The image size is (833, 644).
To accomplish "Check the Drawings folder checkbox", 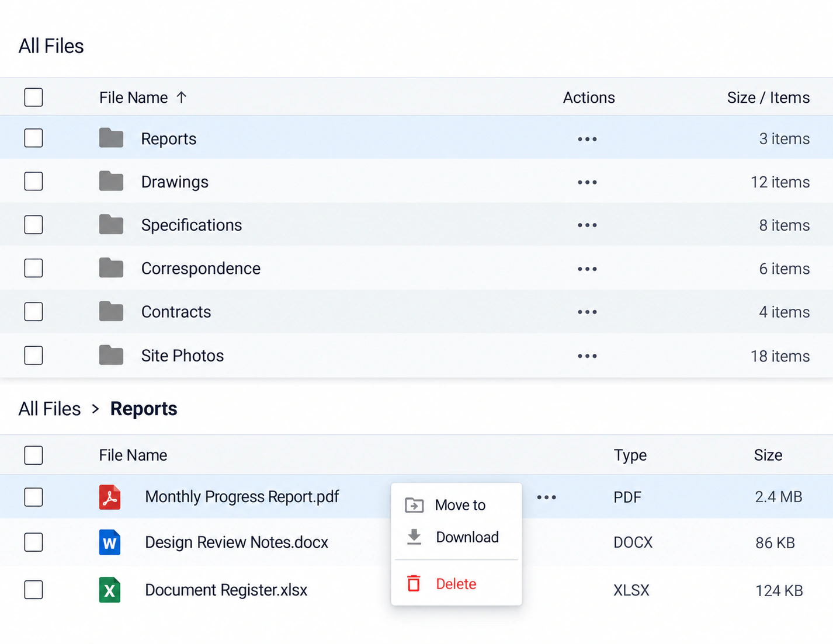I will [x=33, y=182].
